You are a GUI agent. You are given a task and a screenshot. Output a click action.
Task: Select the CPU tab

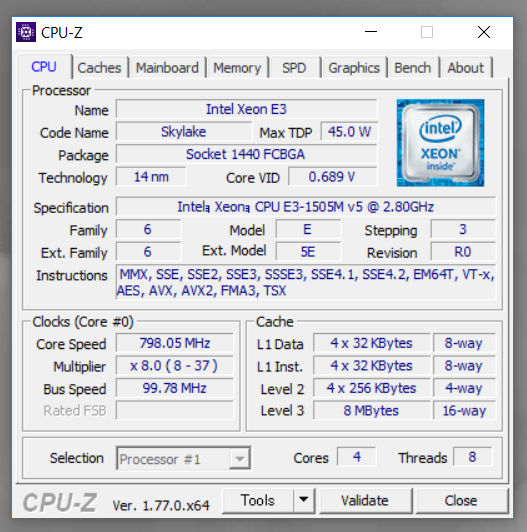pyautogui.click(x=44, y=66)
